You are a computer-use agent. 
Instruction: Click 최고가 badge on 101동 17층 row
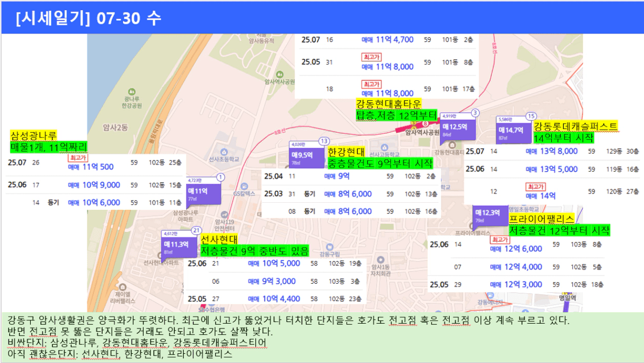371,84
